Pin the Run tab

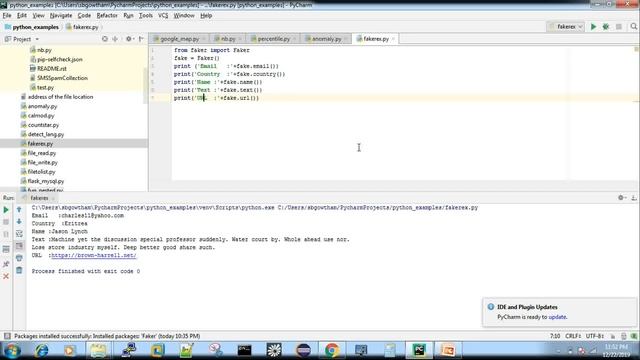[x=6, y=264]
